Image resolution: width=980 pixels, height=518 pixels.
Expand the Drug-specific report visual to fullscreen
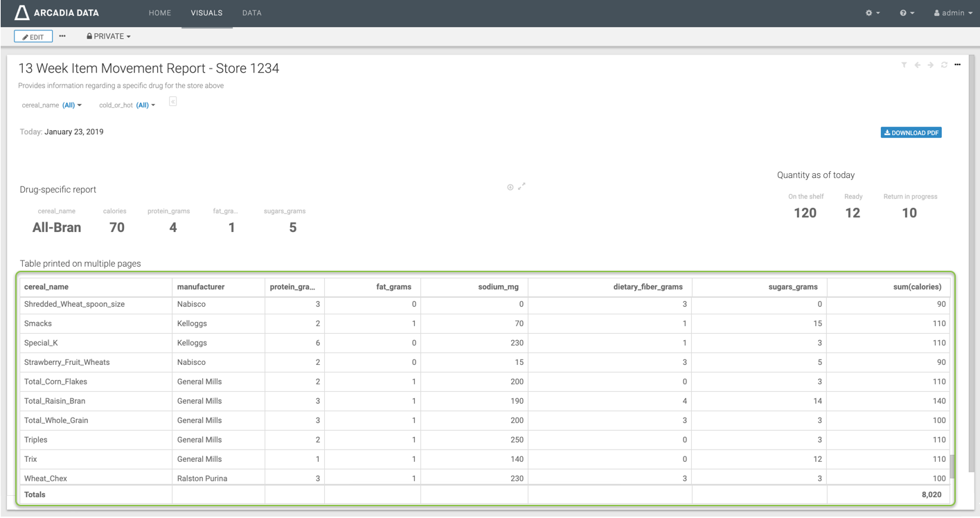pos(522,186)
